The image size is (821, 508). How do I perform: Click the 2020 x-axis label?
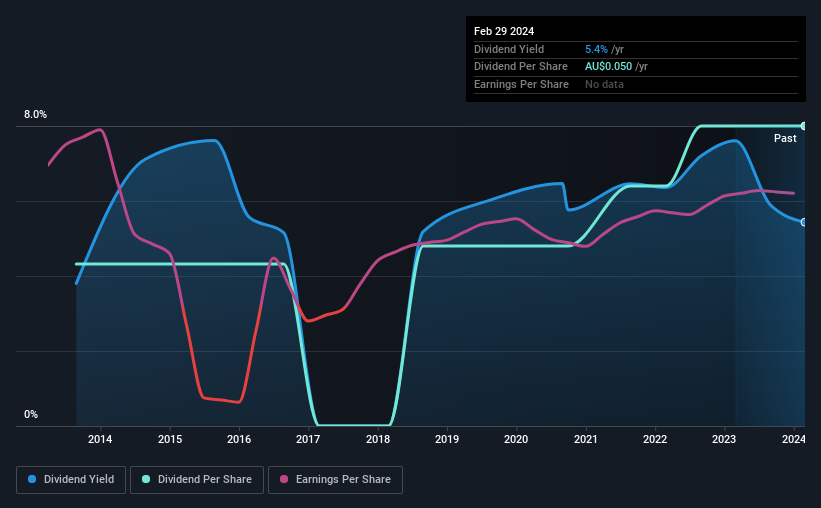[516, 439]
